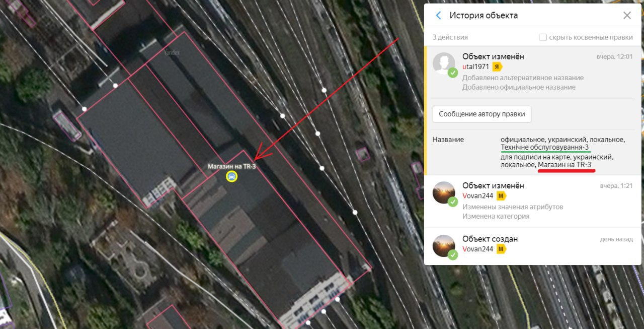Select the yellow-circled car icon on map
The width and height of the screenshot is (644, 329).
click(x=231, y=176)
